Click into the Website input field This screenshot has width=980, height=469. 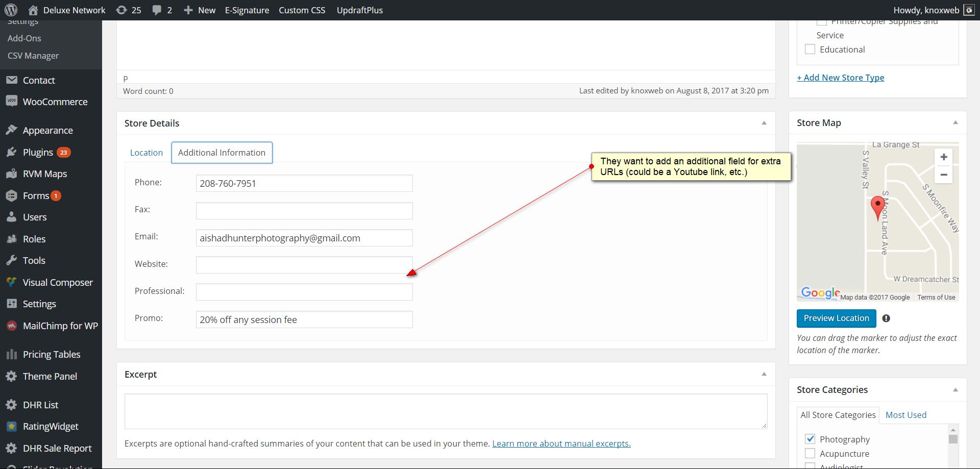pyautogui.click(x=304, y=265)
